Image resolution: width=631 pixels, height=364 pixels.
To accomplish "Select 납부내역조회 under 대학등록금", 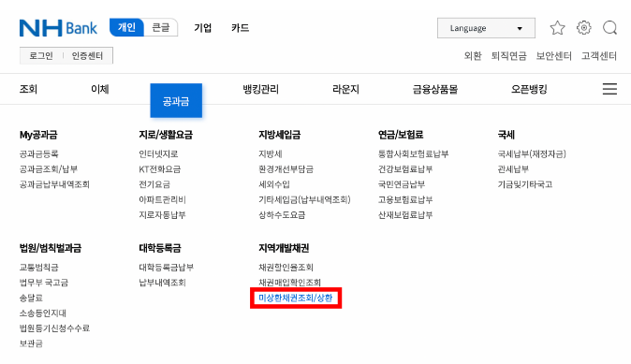I will click(162, 283).
